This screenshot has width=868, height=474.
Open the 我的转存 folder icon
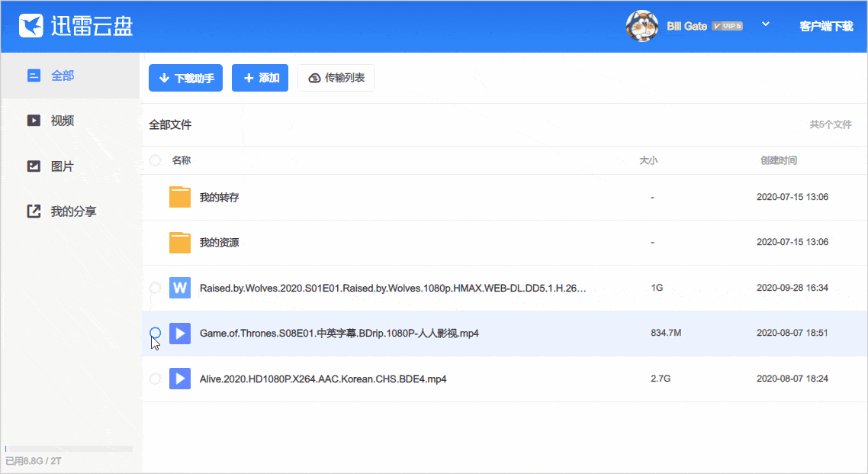[180, 197]
